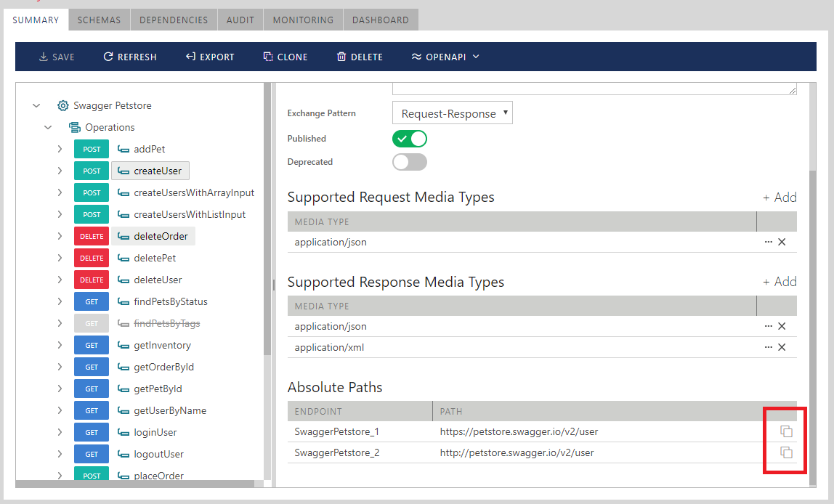Select the deleteOrder operation in tree
Screen dimensions: 834x504
[161, 236]
